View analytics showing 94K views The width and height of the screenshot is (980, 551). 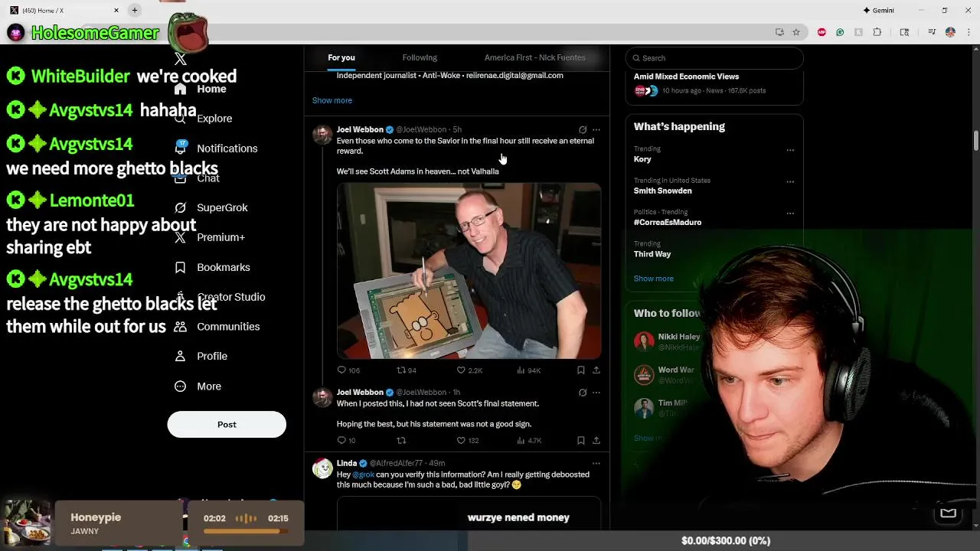point(528,370)
